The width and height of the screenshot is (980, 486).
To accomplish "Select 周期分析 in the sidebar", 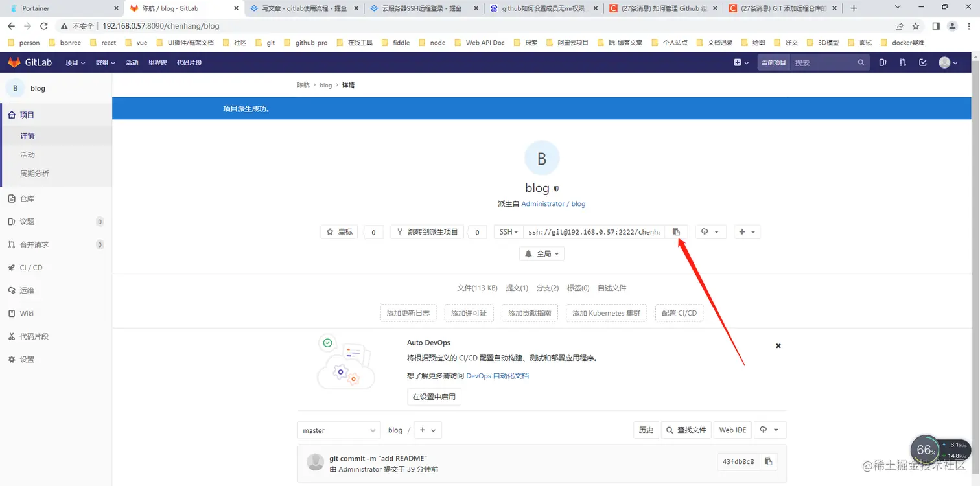I will pyautogui.click(x=34, y=174).
